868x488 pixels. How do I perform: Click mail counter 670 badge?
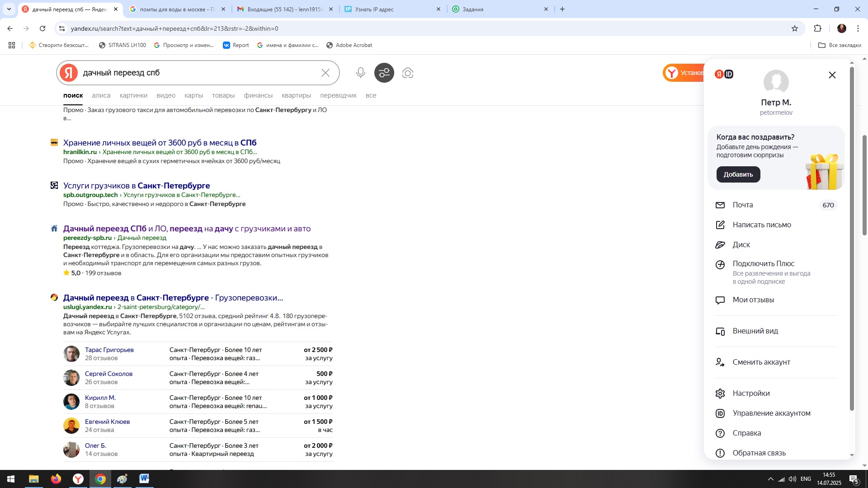coord(828,205)
